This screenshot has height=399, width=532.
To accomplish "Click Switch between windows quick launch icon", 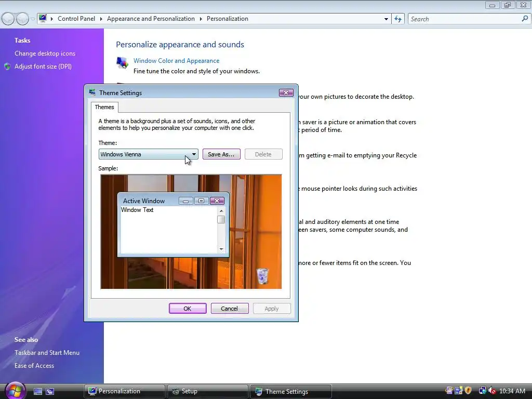I will coord(50,392).
